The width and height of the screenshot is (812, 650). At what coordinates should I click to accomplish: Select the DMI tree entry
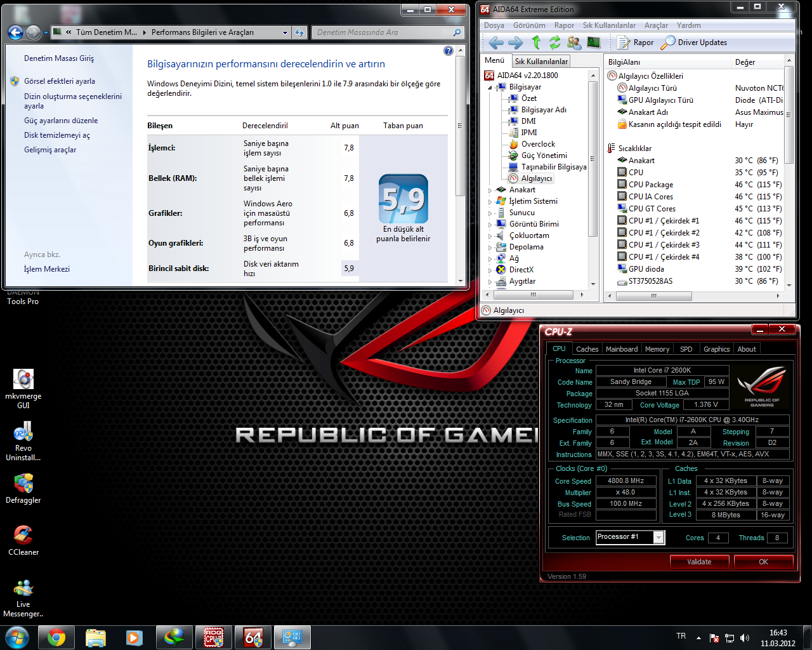[528, 121]
